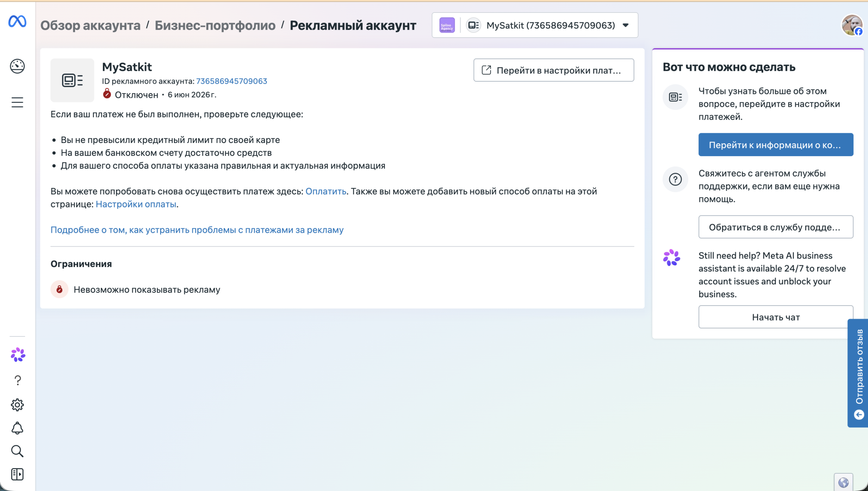Image resolution: width=868 pixels, height=491 pixels.
Task: Open Meta AI assistant sidebar icon
Action: point(18,355)
